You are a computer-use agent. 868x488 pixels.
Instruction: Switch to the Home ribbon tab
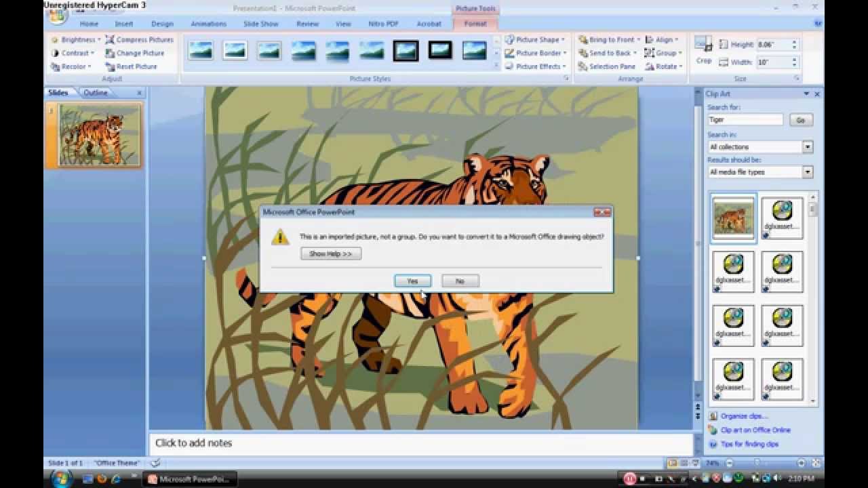coord(89,24)
